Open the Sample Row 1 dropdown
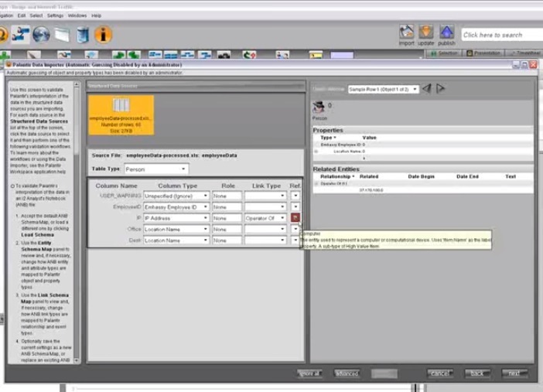 click(x=384, y=90)
